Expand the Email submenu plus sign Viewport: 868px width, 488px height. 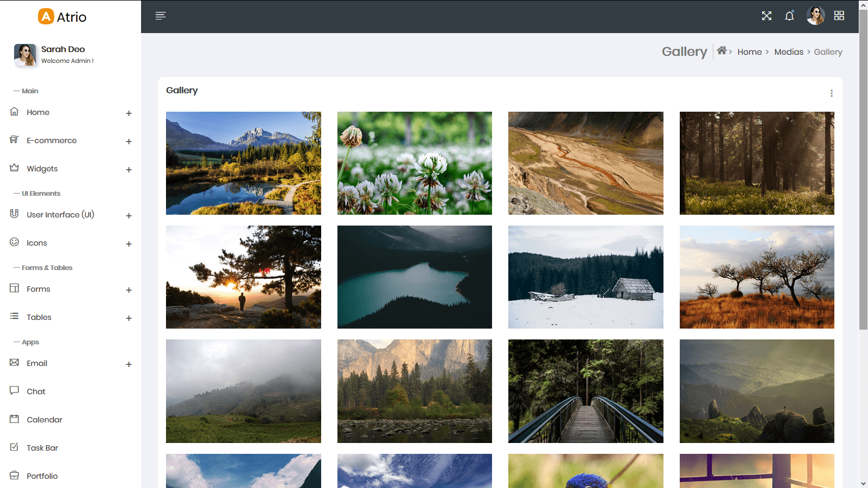[x=129, y=364]
